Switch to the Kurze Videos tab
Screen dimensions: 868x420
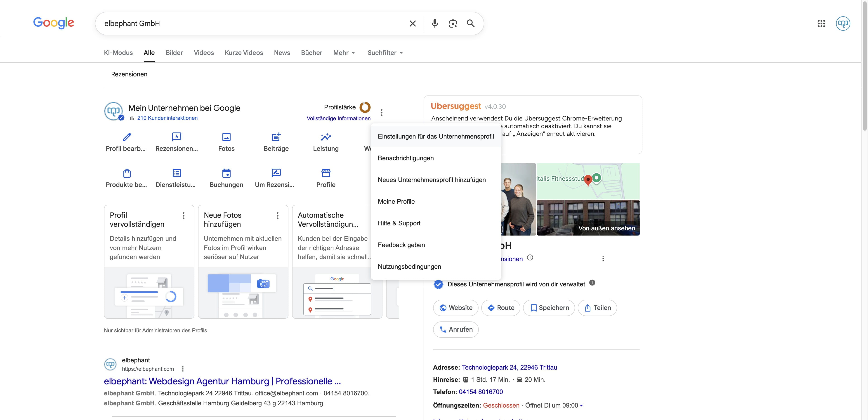pyautogui.click(x=244, y=53)
